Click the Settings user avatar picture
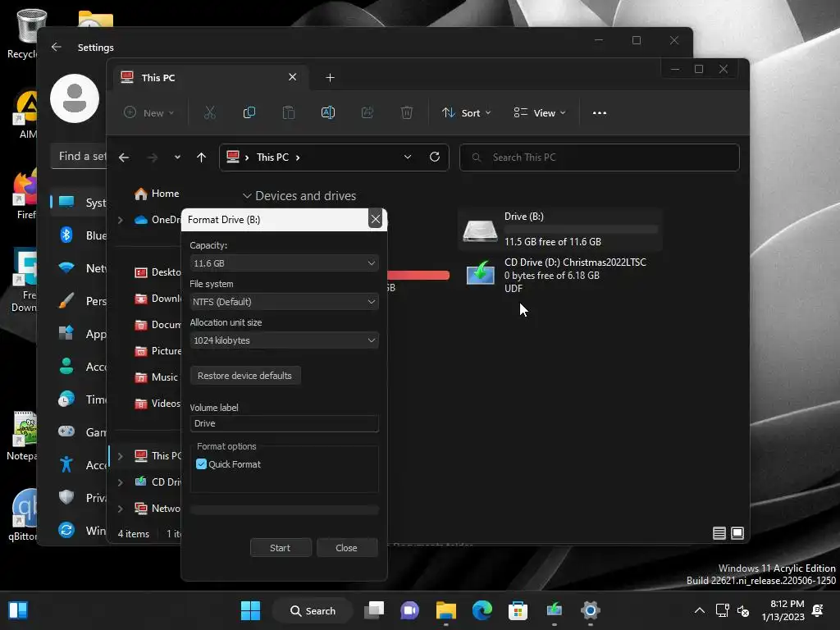The image size is (840, 630). point(75,98)
